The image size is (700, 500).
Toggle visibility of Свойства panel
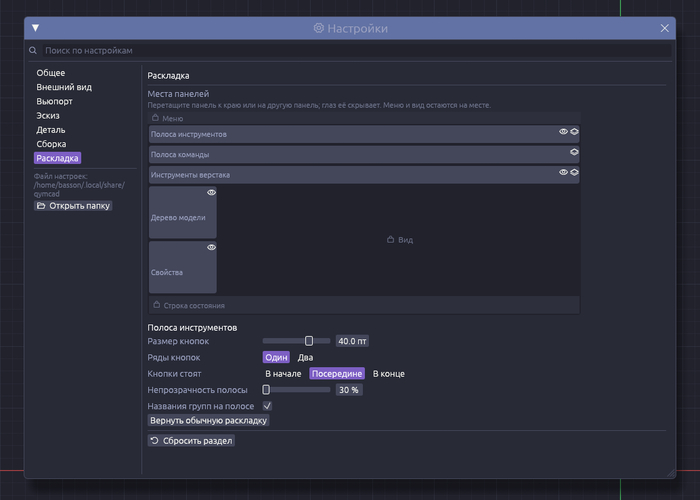[x=211, y=247]
